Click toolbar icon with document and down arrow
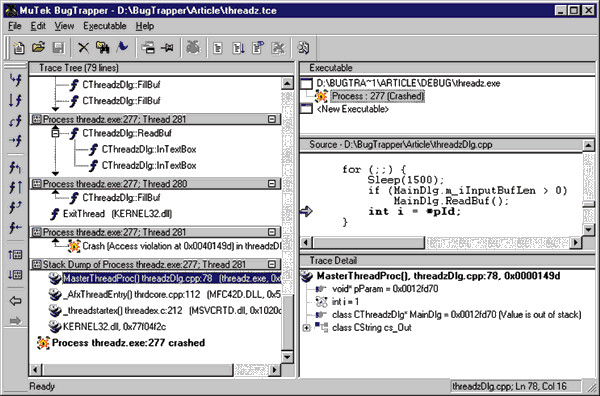 (x=238, y=48)
